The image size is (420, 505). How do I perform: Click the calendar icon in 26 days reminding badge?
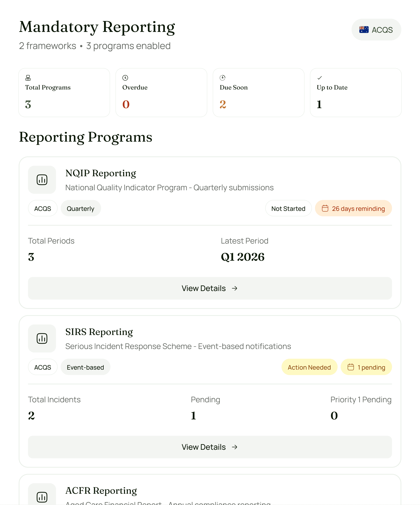[x=325, y=208]
